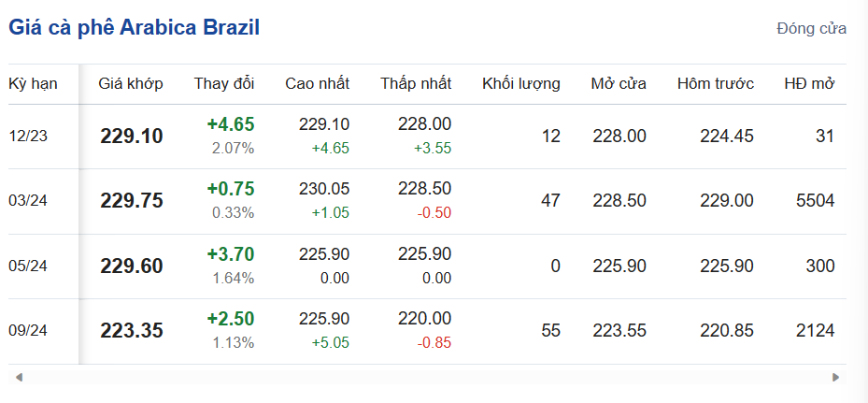Screen dimensions: 868x403
Task: Select the Kỳ hạn column header
Action: click(33, 83)
